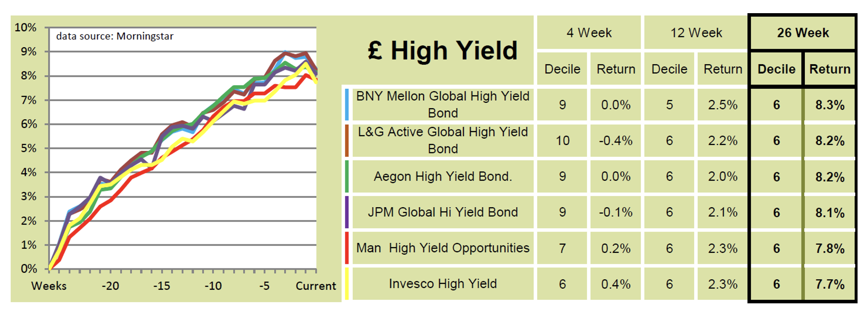
Task: Click the brown L&G legend color bar
Action: point(347,141)
